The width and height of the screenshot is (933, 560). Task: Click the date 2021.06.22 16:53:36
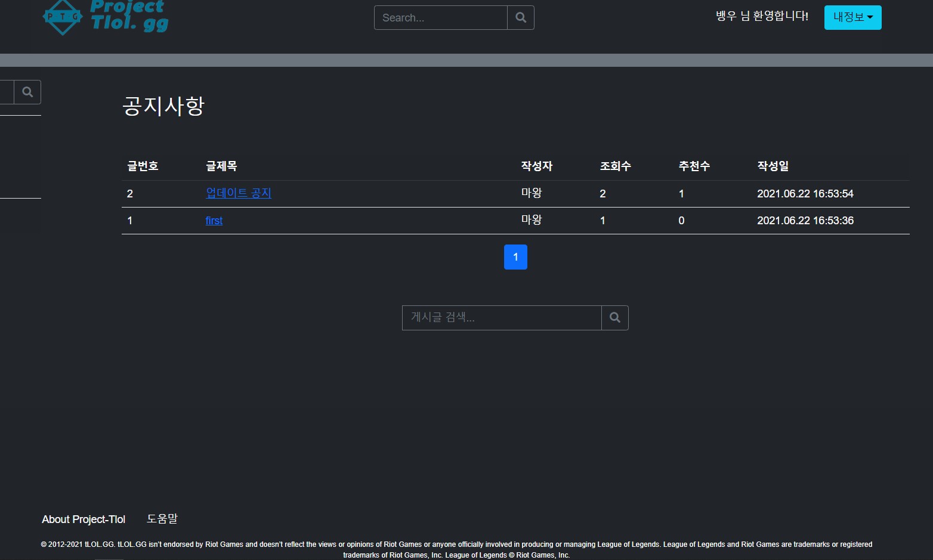805,221
